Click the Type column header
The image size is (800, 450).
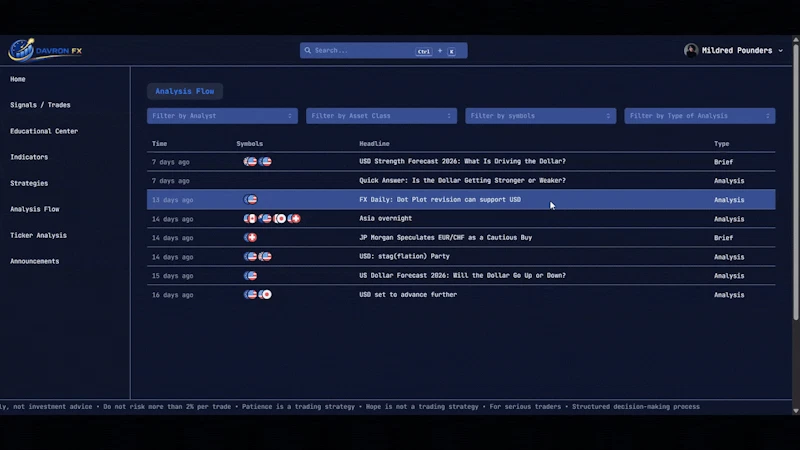[721, 144]
